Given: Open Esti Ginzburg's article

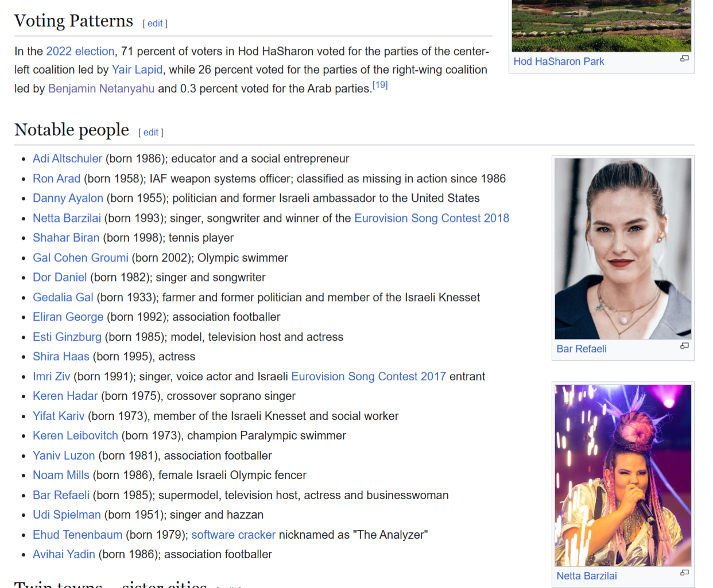Looking at the screenshot, I should 67,337.
